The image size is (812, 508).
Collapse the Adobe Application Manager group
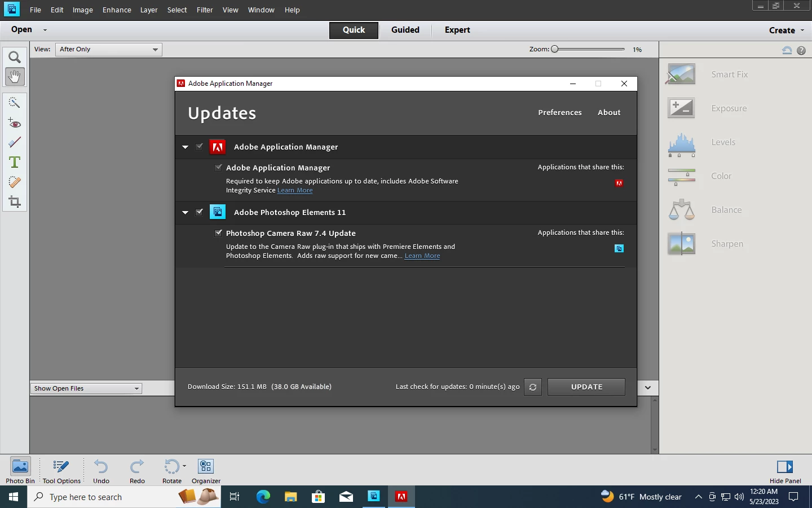(185, 147)
